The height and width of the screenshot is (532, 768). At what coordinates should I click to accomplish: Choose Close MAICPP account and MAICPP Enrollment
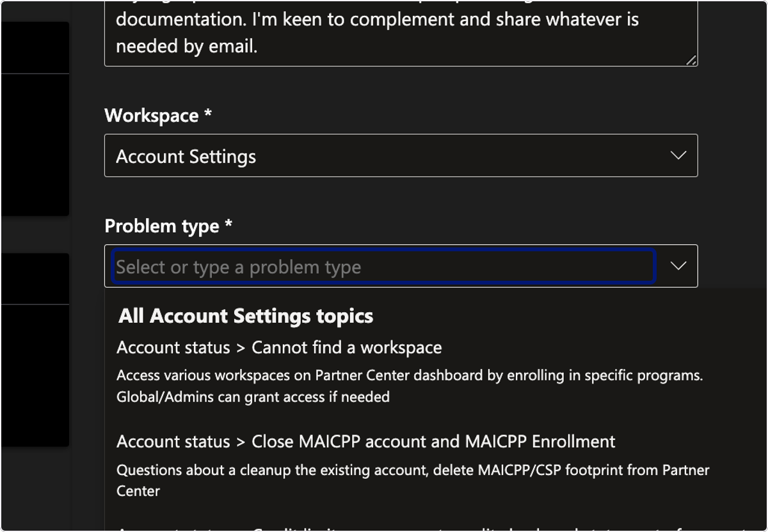[366, 442]
